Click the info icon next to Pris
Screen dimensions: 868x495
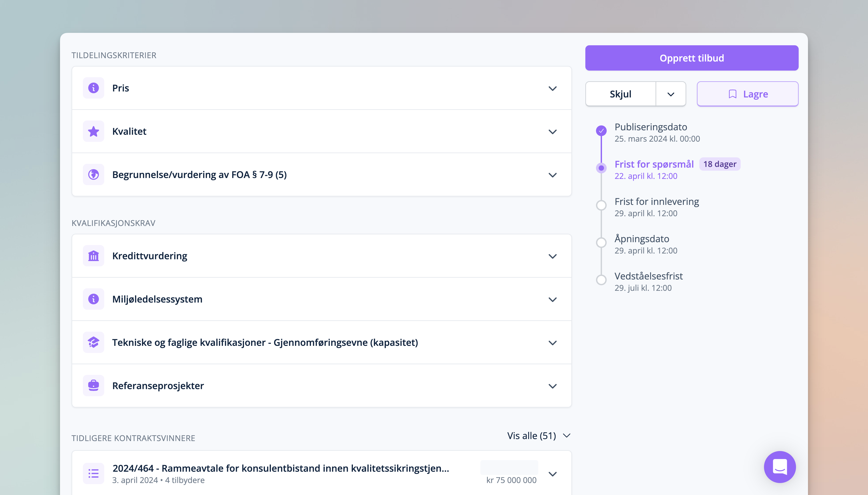(93, 88)
